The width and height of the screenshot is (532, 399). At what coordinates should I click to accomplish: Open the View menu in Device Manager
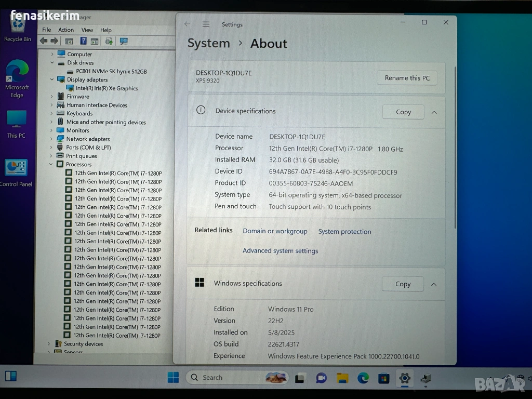point(87,30)
